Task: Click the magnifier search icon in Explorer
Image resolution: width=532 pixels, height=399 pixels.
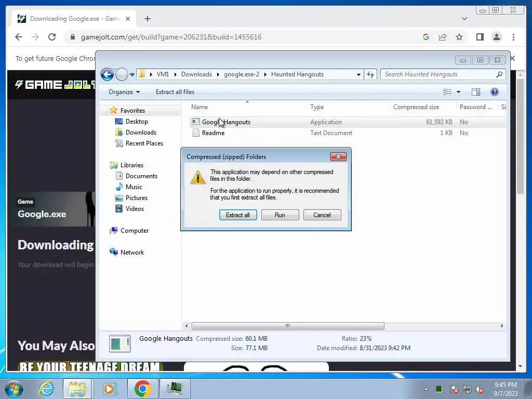Action: [499, 74]
